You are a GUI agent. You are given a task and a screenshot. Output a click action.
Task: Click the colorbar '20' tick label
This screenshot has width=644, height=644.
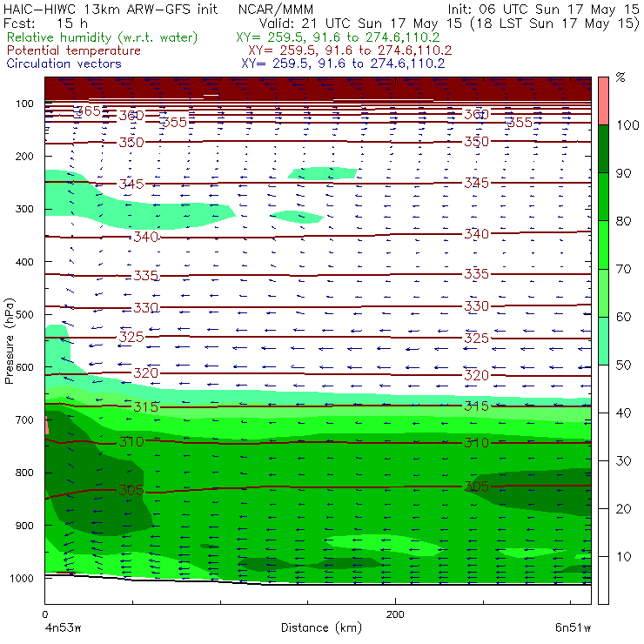(x=623, y=509)
